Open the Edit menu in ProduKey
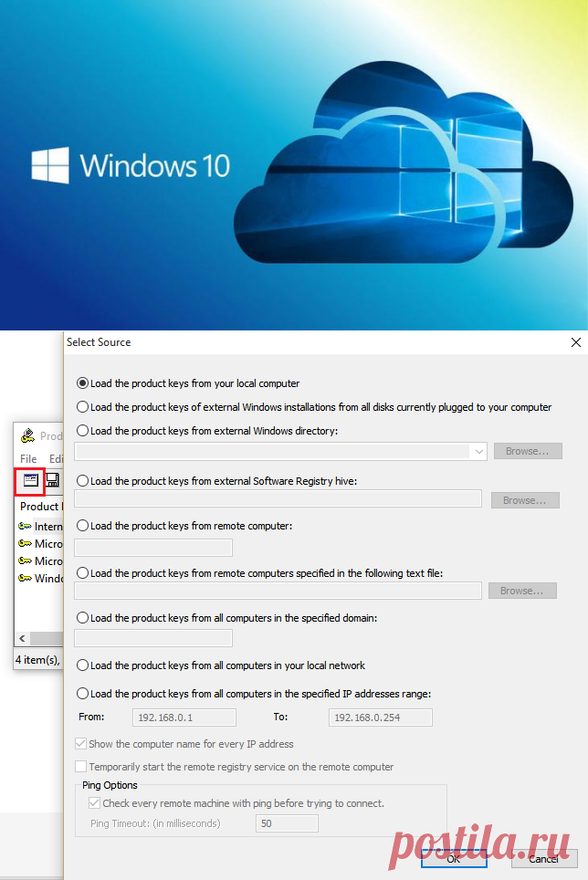The height and width of the screenshot is (880, 588). [x=56, y=458]
